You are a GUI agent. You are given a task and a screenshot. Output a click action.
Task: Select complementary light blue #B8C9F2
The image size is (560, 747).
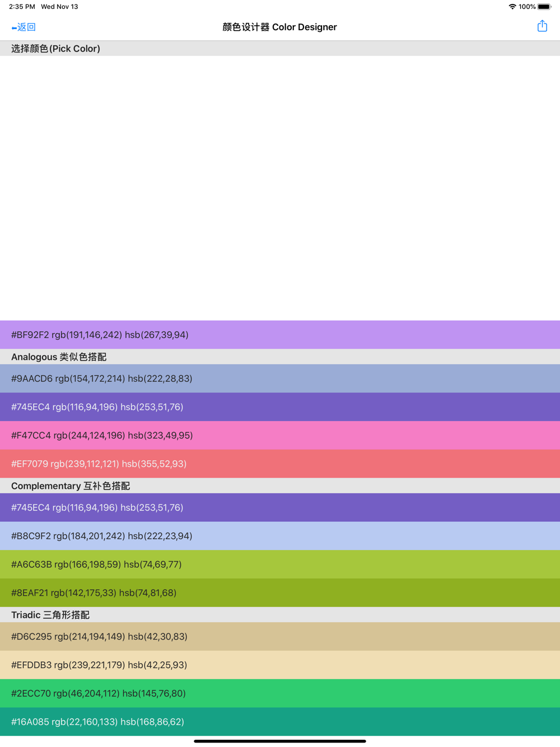(280, 536)
